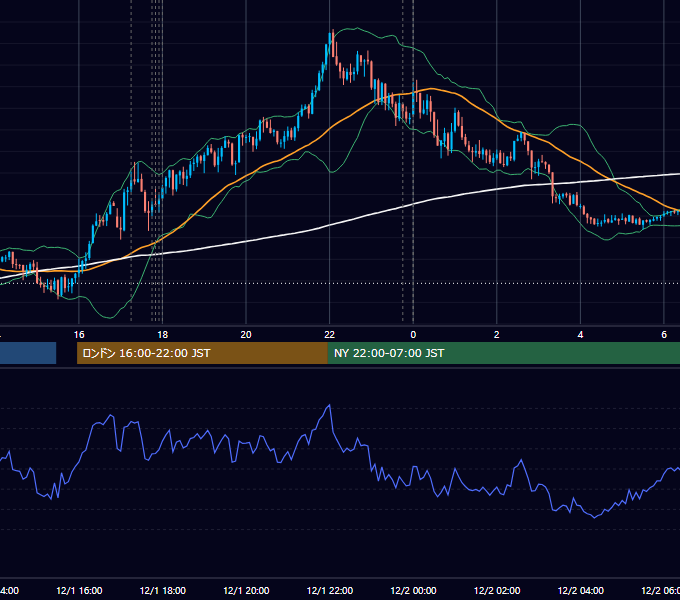Click the 22 hour axis label

[330, 335]
